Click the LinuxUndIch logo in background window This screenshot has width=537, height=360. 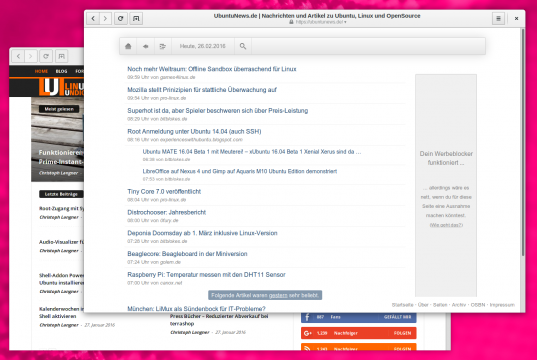pyautogui.click(x=61, y=87)
